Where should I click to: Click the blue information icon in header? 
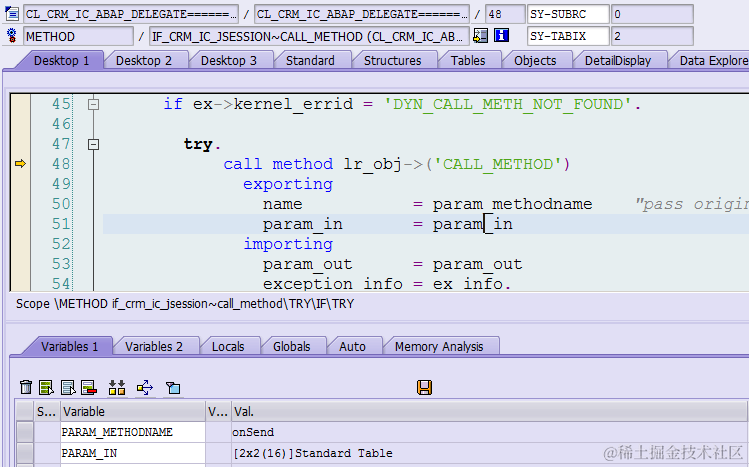click(502, 35)
